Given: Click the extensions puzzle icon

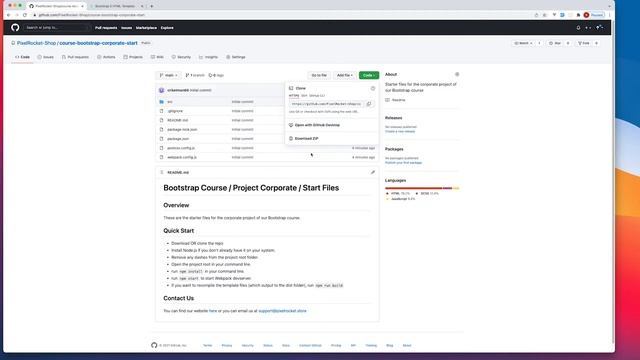Looking at the screenshot, I should click(578, 15).
